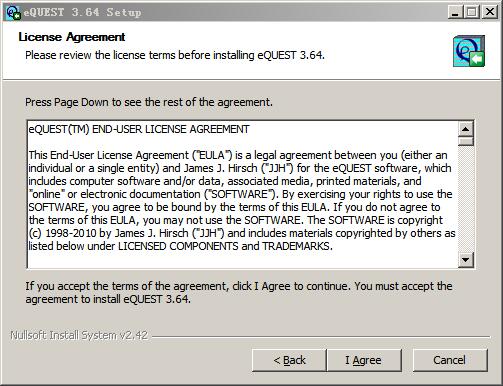Click the license scrollbar up arrow
The image size is (503, 386).
465,129
